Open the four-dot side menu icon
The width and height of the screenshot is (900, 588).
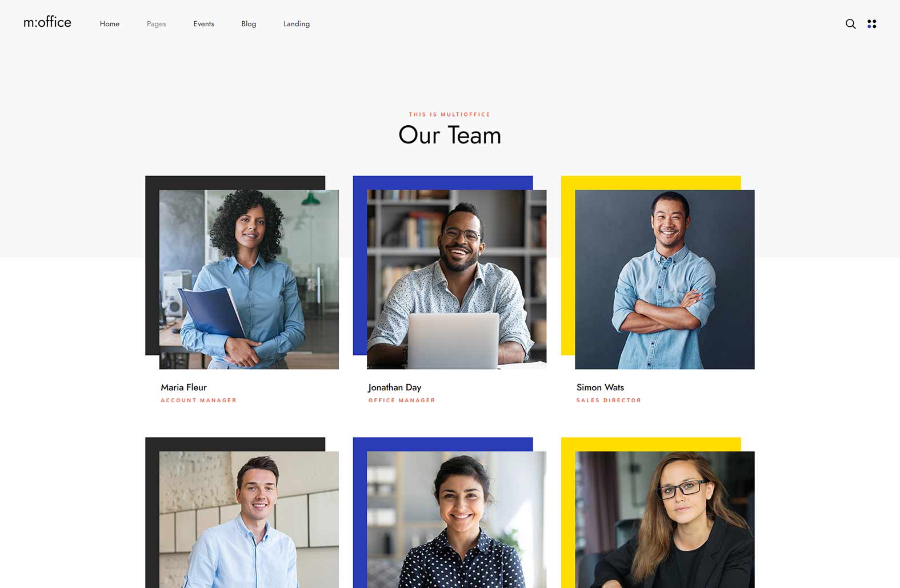[871, 24]
